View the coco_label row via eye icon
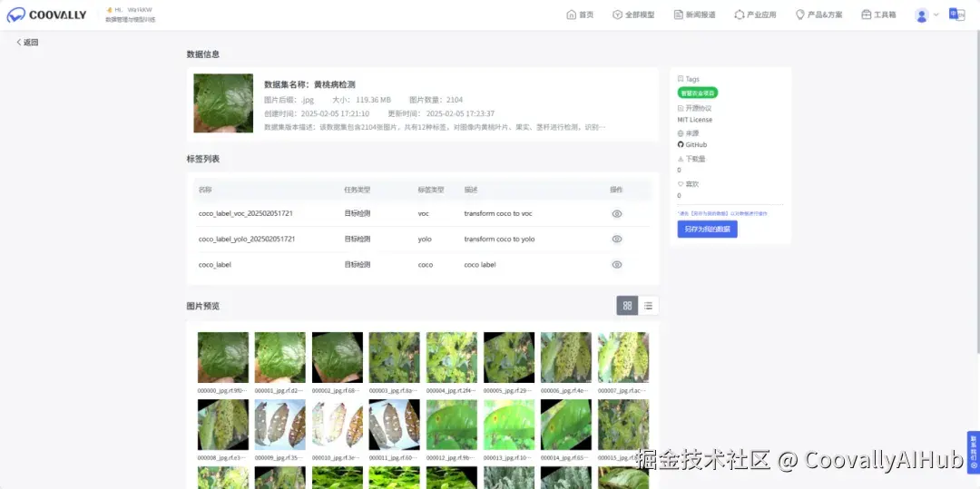Screen dimensions: 980x489 click(x=617, y=265)
